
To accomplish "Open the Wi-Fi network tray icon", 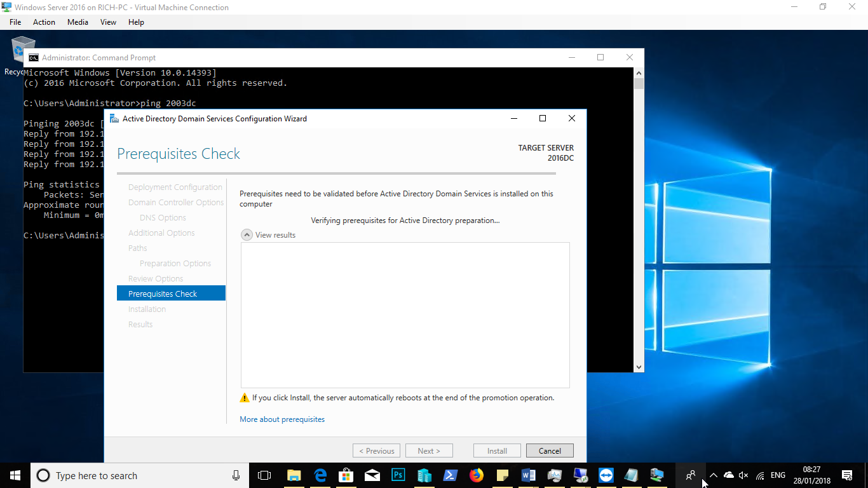I will coord(760,475).
